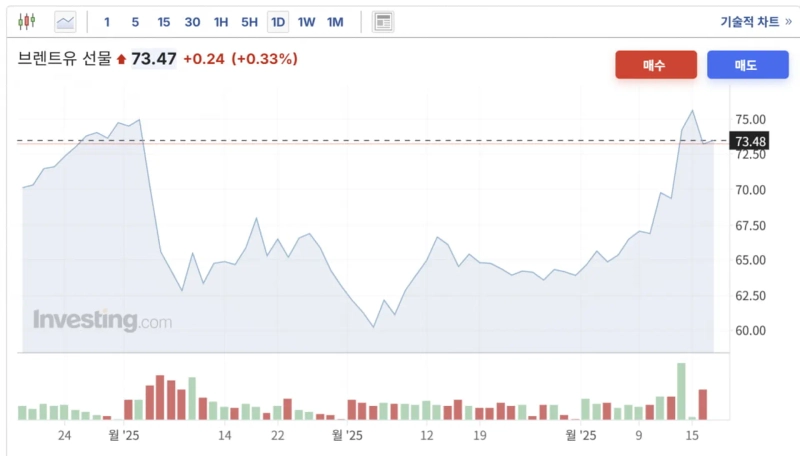
Task: Click the 브렌트유 선물 title
Action: [x=63, y=59]
